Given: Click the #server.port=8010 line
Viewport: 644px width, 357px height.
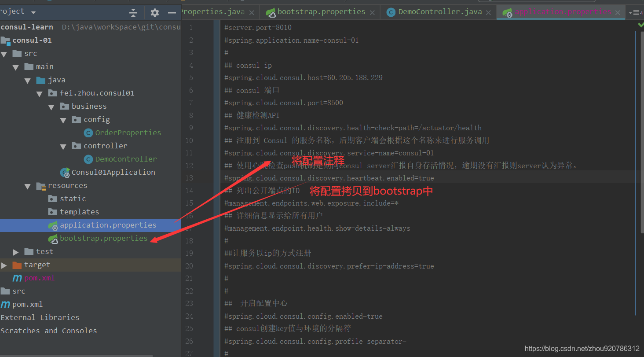Looking at the screenshot, I should 257,27.
